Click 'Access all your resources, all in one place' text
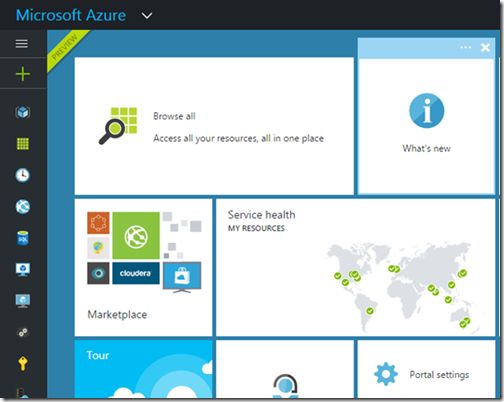 [238, 138]
